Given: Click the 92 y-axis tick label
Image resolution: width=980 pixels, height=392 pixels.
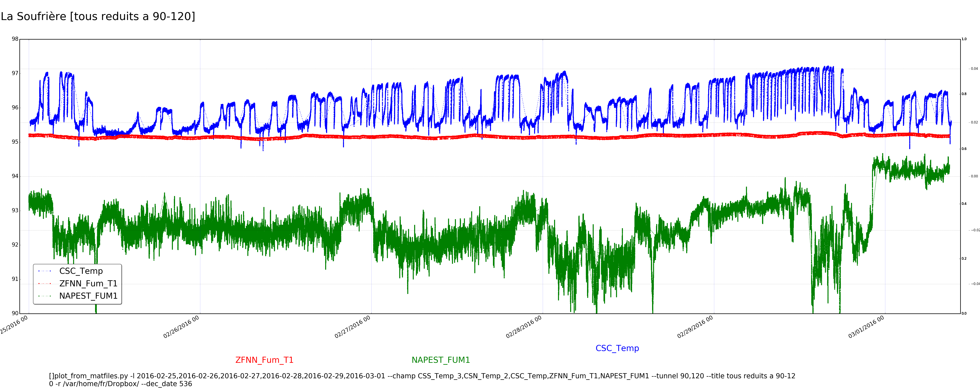Looking at the screenshot, I should click(15, 245).
